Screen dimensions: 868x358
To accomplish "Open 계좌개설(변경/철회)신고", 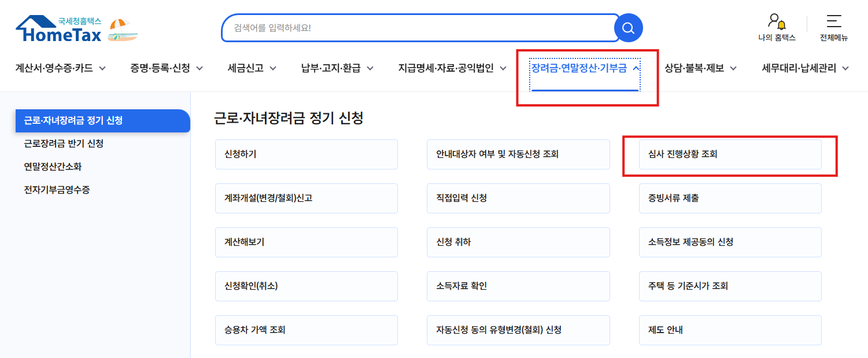I will click(x=306, y=198).
